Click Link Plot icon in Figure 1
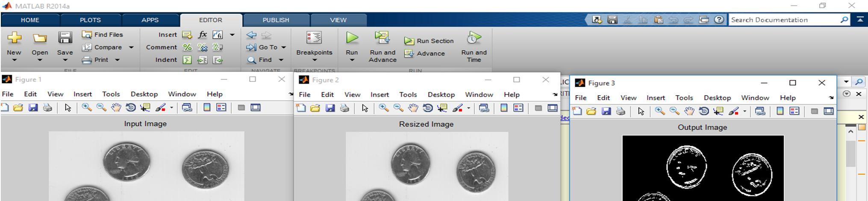Screen dimensions: 868x201 (x=187, y=108)
